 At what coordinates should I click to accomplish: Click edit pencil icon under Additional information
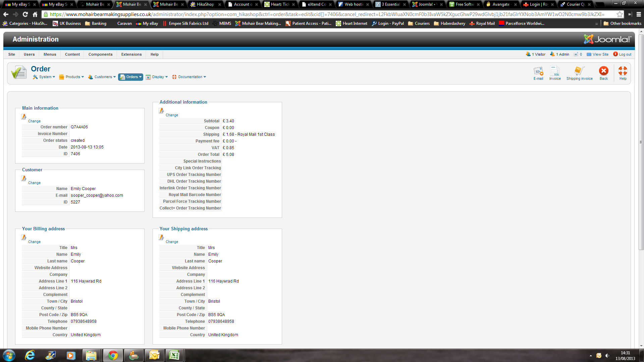pos(161,111)
